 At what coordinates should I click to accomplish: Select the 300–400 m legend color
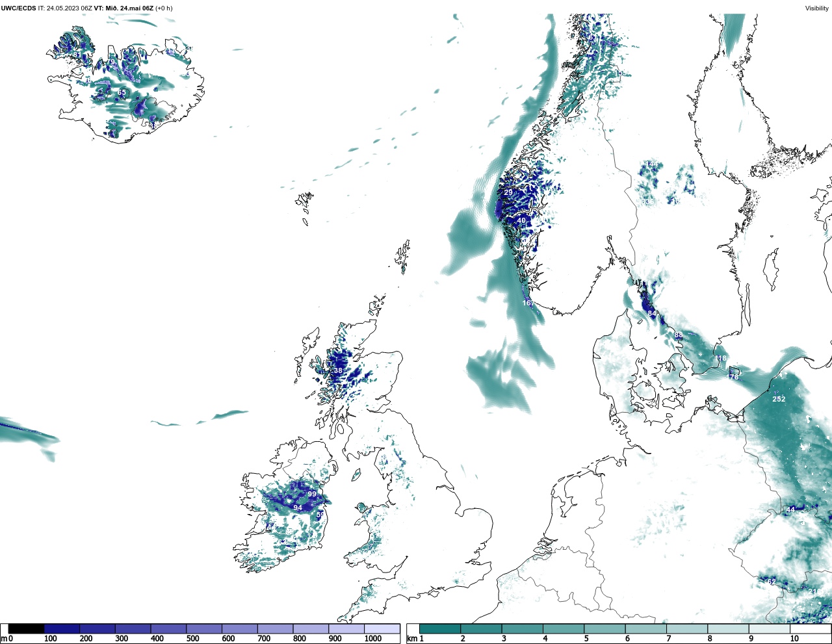click(x=133, y=628)
